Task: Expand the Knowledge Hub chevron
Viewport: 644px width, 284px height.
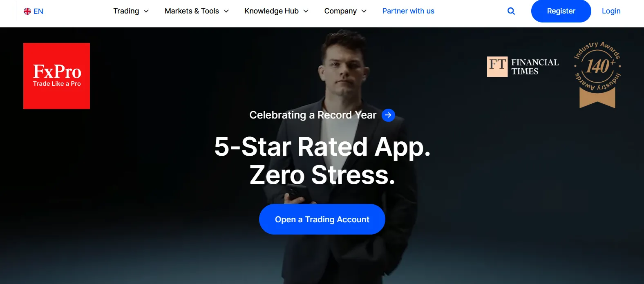Action: [306, 11]
